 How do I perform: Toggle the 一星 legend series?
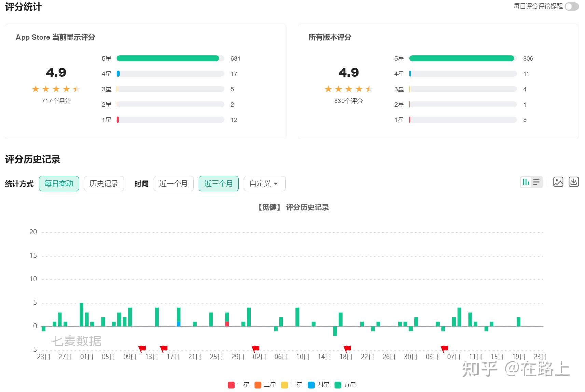[239, 385]
